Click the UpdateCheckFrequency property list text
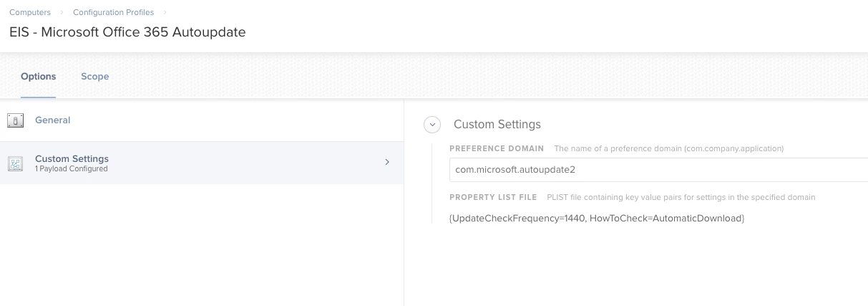Viewport: 868px width, 306px height. [x=597, y=218]
